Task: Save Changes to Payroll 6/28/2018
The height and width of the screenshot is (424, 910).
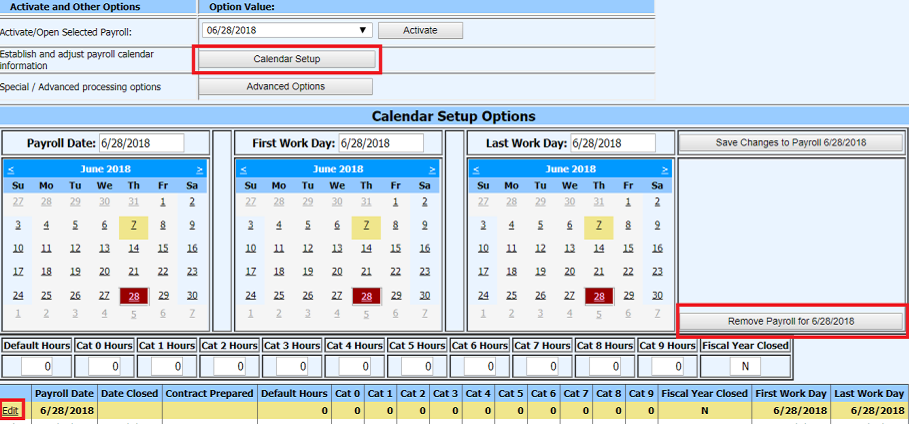Action: tap(791, 143)
